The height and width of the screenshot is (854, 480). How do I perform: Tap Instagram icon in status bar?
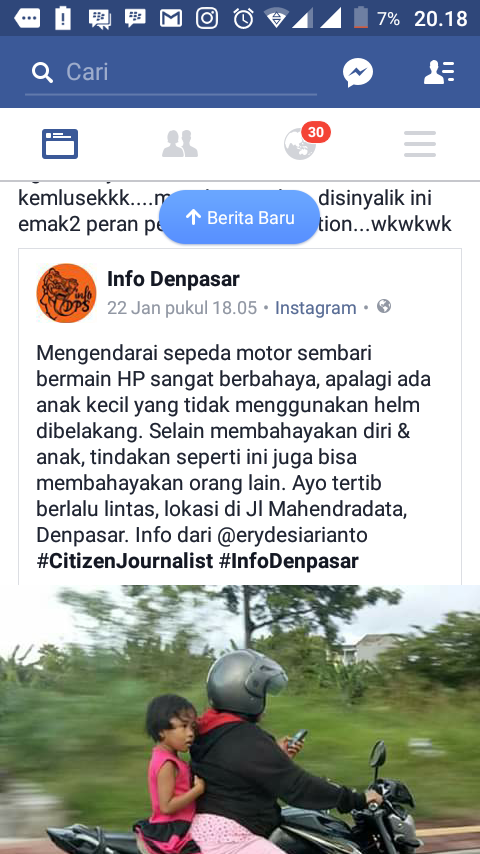coord(207,19)
